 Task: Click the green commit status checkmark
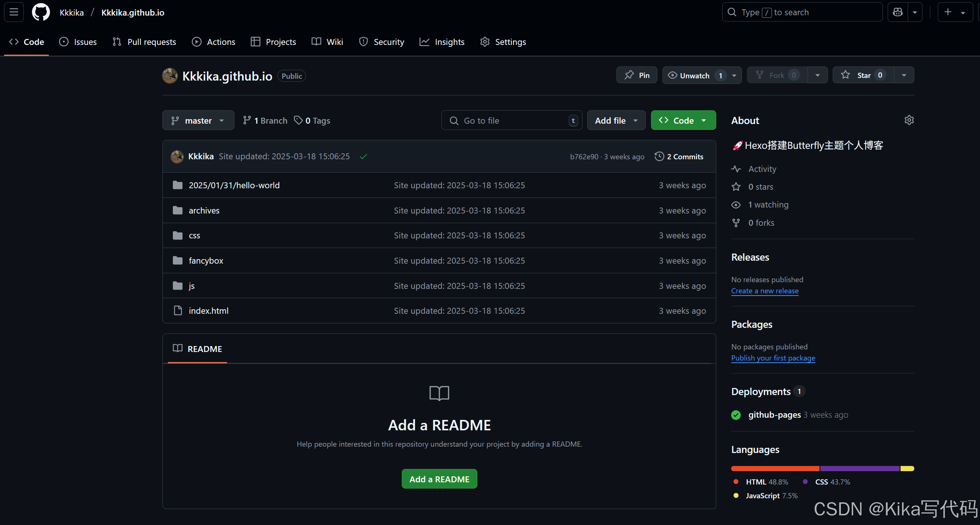point(363,156)
